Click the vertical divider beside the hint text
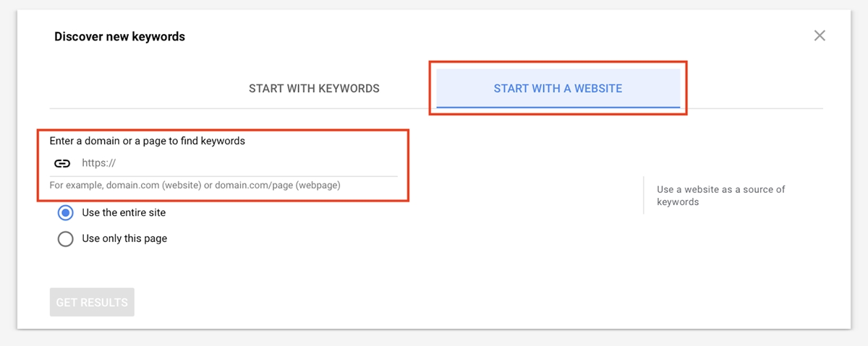868x346 pixels. point(643,195)
